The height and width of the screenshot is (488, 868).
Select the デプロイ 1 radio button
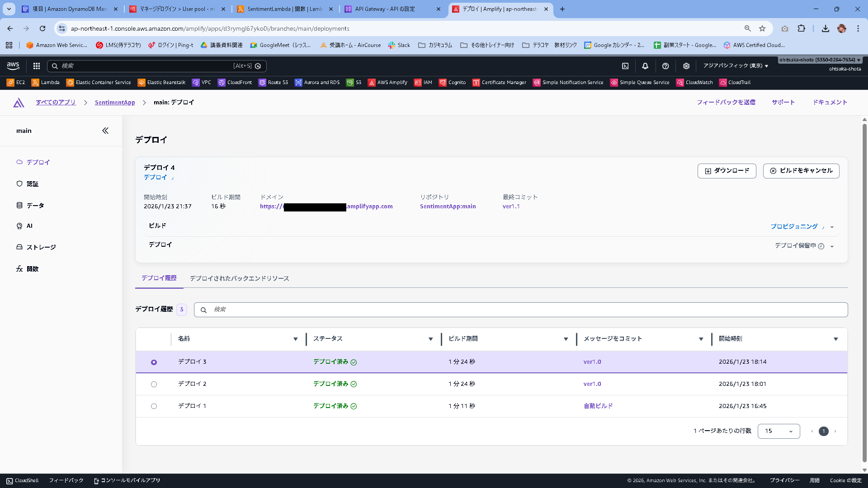(x=154, y=406)
